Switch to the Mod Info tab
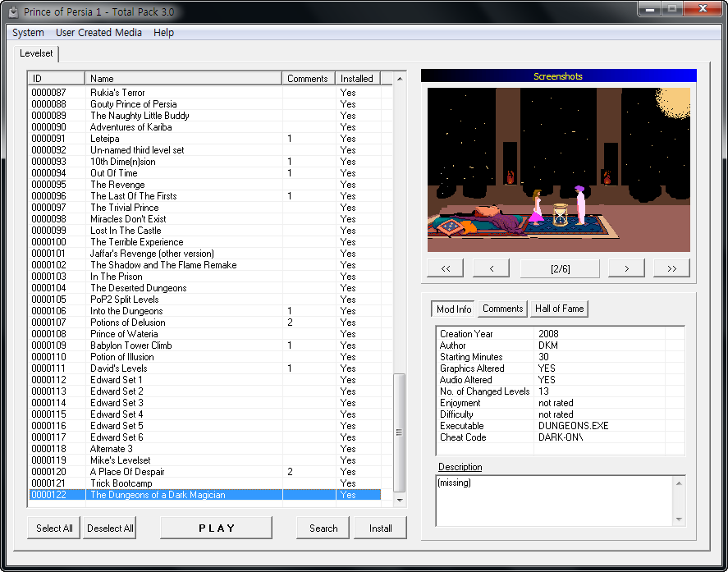The width and height of the screenshot is (728, 572). point(454,309)
